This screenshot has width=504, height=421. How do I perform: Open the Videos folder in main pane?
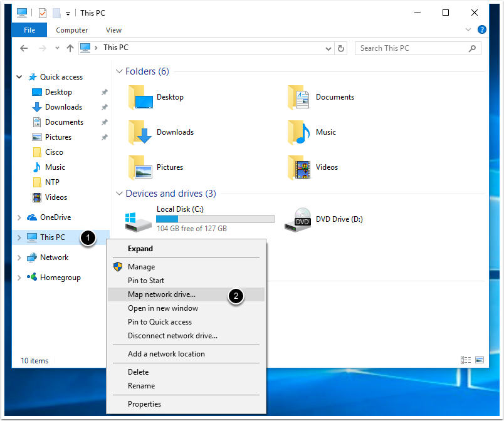[x=298, y=167]
